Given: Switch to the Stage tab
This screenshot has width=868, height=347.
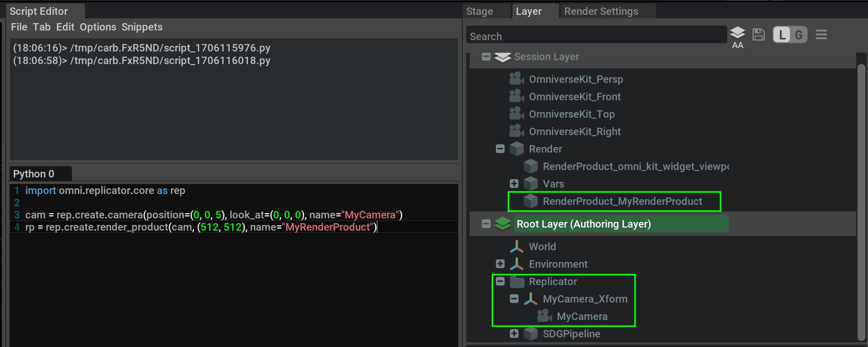Looking at the screenshot, I should [479, 11].
